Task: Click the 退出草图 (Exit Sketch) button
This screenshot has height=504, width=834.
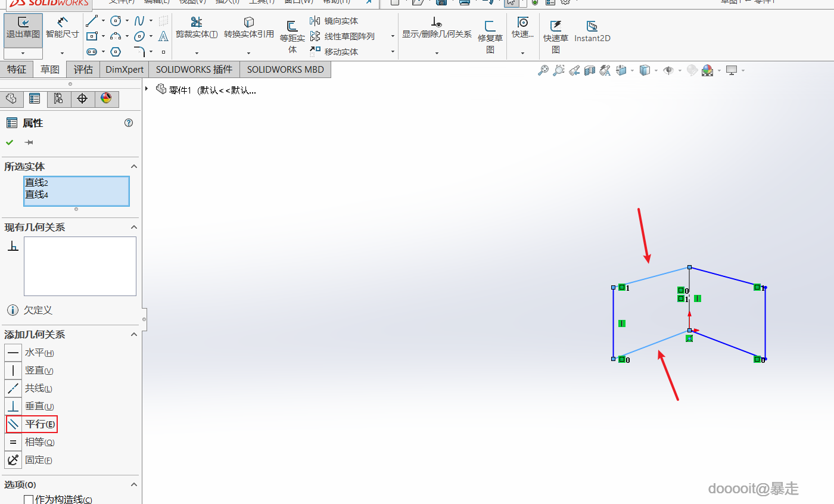Action: click(x=23, y=30)
